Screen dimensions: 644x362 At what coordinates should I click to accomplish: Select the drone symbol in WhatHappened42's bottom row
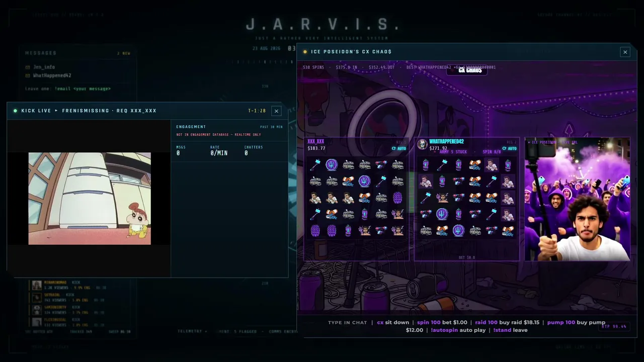tap(491, 231)
